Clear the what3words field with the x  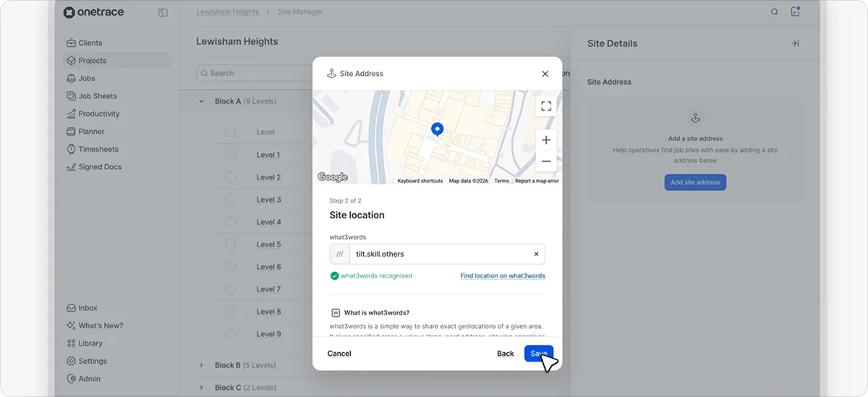click(536, 254)
